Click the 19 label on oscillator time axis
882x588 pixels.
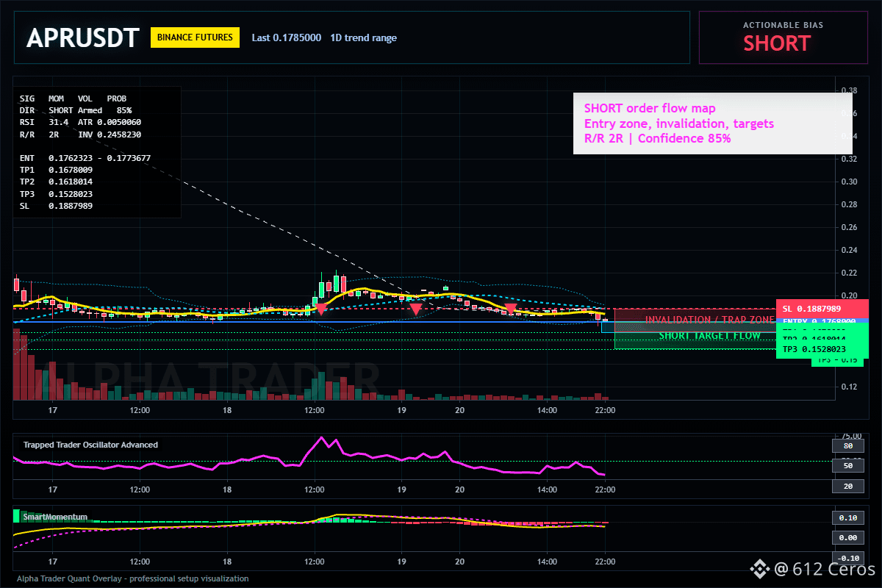(401, 490)
